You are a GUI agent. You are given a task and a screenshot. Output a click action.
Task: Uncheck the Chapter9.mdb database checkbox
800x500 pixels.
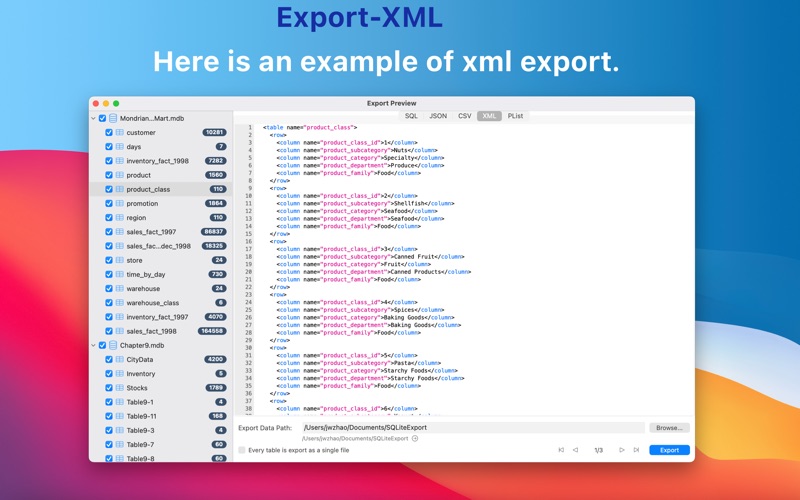[x=103, y=345]
